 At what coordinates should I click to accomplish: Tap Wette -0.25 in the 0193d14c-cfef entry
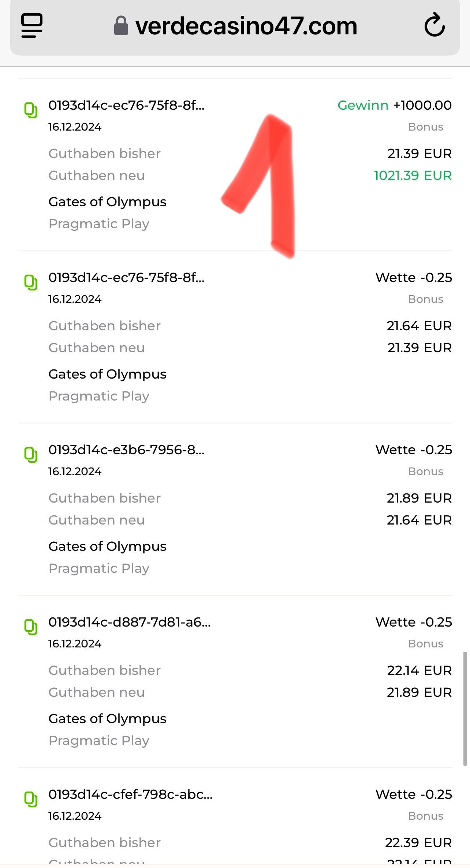click(414, 794)
